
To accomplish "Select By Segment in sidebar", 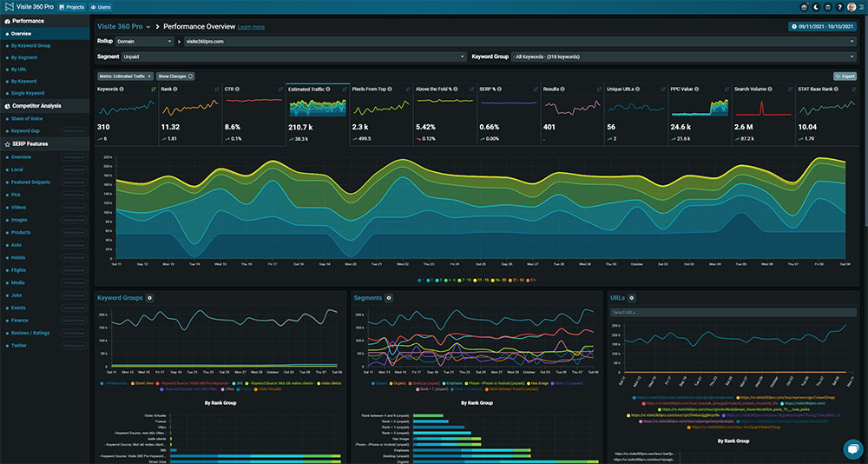I will [24, 57].
